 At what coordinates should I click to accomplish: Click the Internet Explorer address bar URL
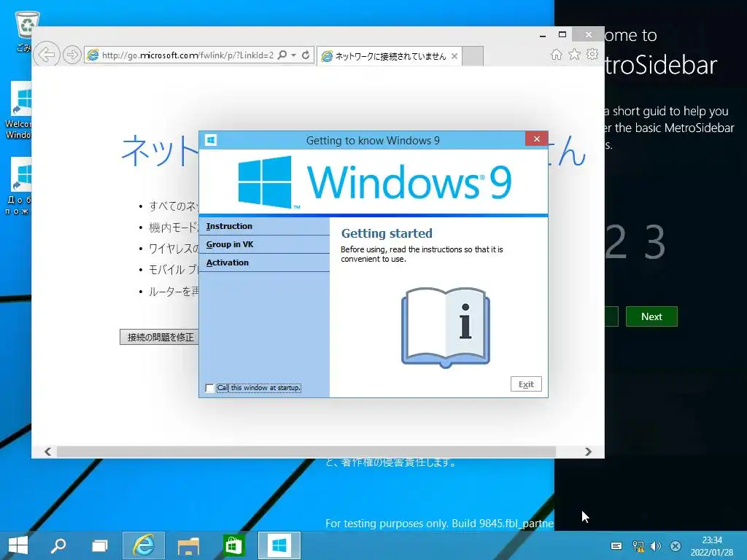187,55
